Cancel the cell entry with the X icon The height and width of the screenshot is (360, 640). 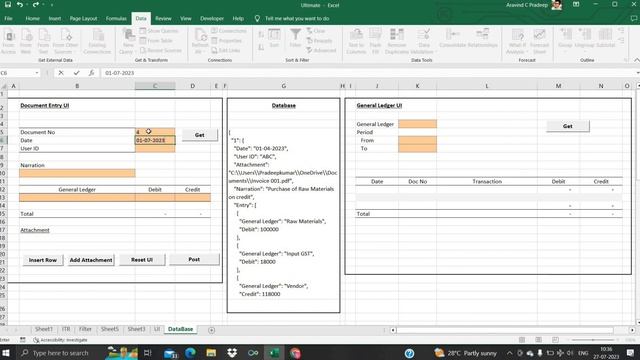pyautogui.click(x=61, y=73)
